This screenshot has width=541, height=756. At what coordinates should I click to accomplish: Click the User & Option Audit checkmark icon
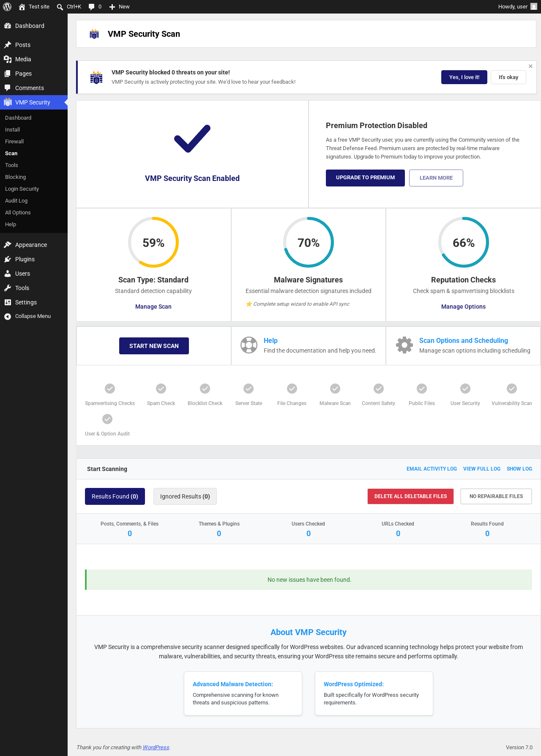click(x=107, y=419)
